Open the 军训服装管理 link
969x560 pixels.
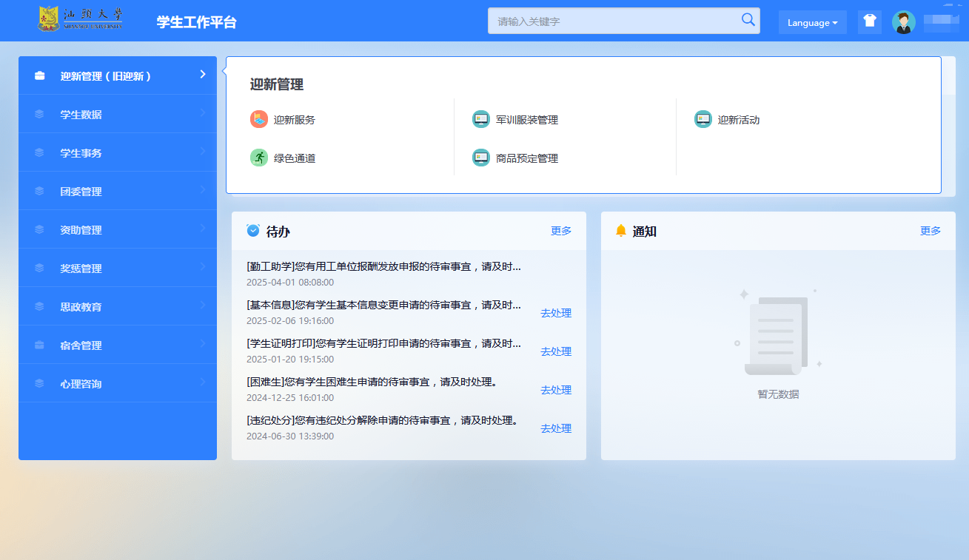point(527,120)
